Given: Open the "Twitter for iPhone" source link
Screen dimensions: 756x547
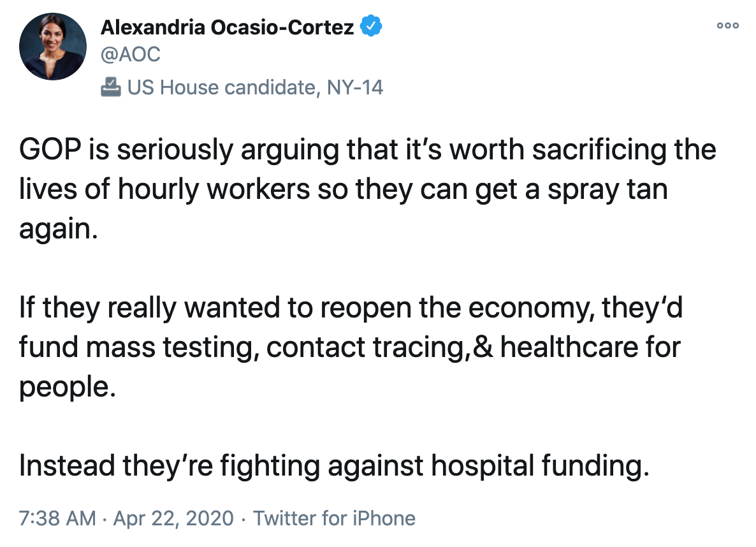Looking at the screenshot, I should pyautogui.click(x=334, y=518).
